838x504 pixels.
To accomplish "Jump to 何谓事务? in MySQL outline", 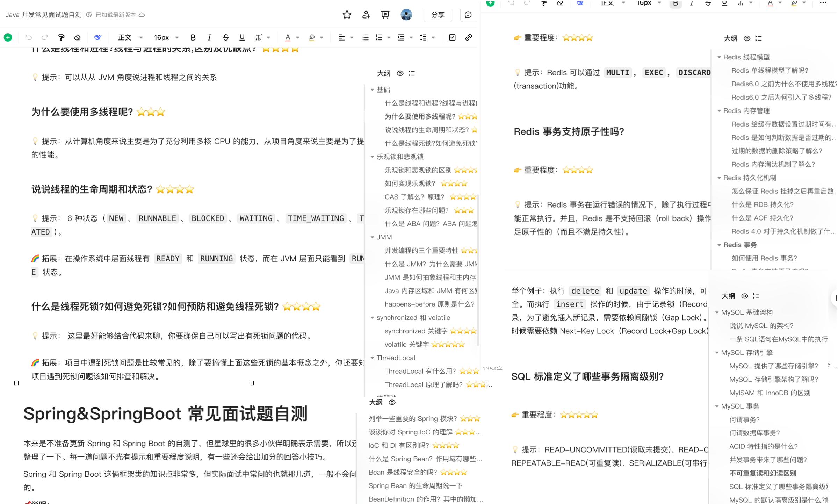I will (x=744, y=419).
